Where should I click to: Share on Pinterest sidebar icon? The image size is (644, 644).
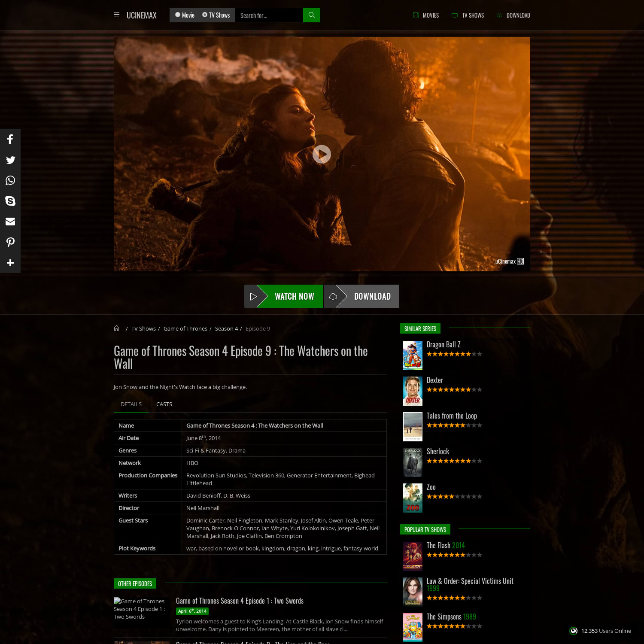(10, 242)
